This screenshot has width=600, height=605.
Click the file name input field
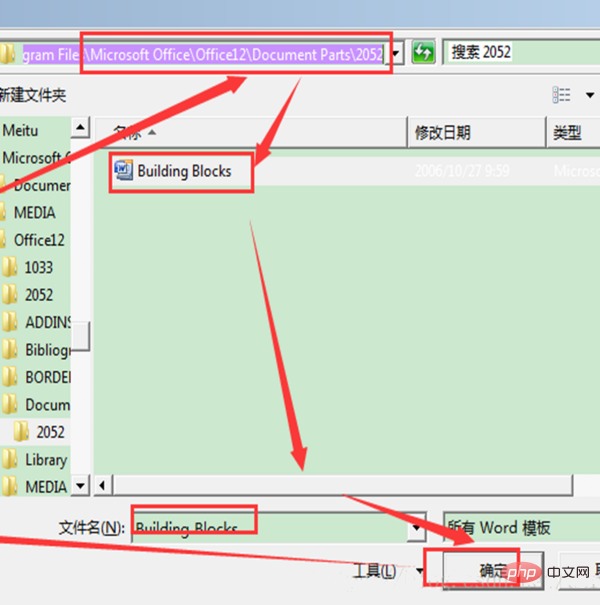(270, 527)
